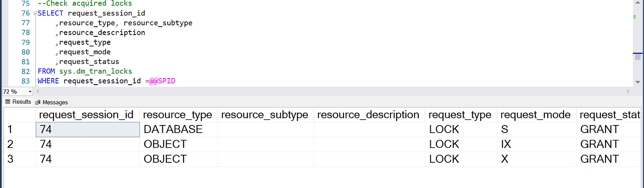The height and width of the screenshot is (188, 644).
Task: Click the resource_type column header
Action: (x=178, y=115)
